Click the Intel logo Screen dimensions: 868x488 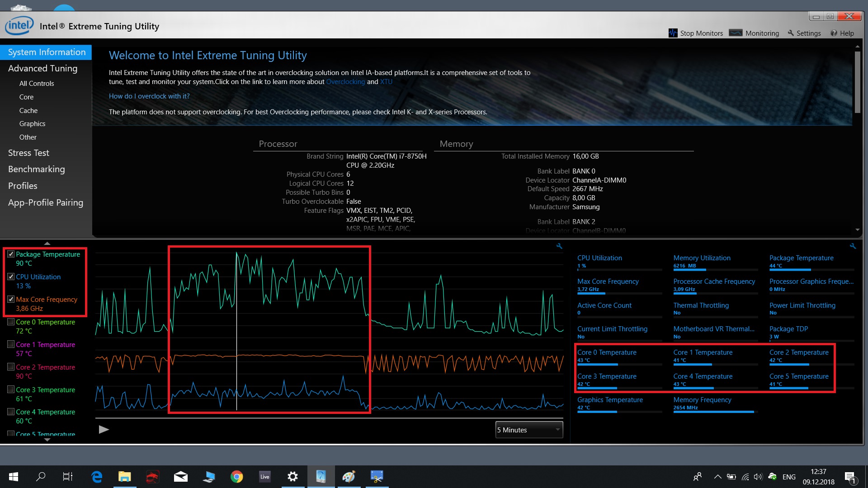pyautogui.click(x=19, y=25)
